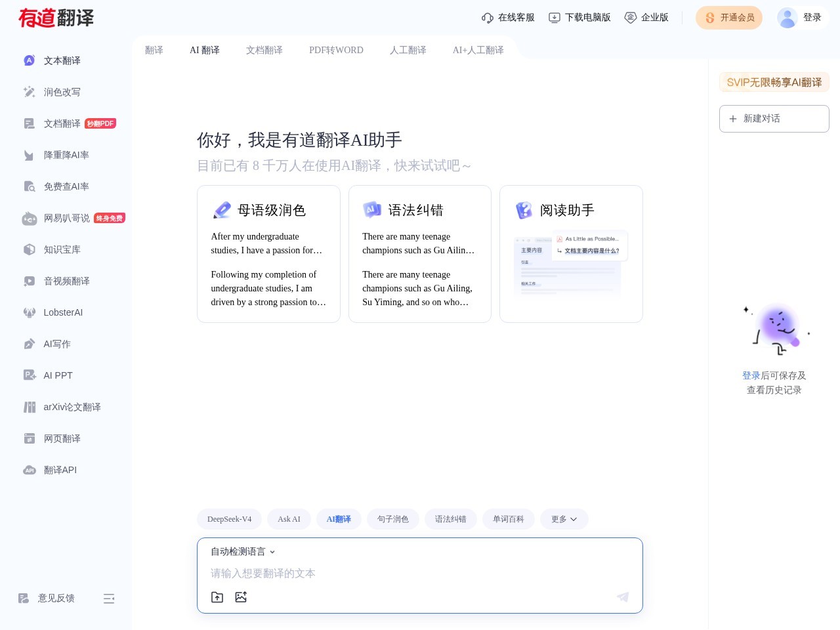The height and width of the screenshot is (630, 840).
Task: Open the AI PPT icon
Action: pos(29,375)
